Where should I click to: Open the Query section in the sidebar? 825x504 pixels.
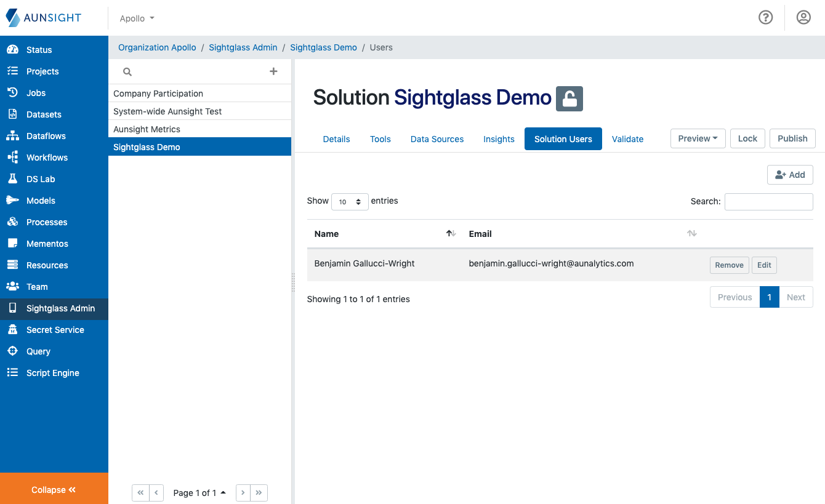point(38,351)
